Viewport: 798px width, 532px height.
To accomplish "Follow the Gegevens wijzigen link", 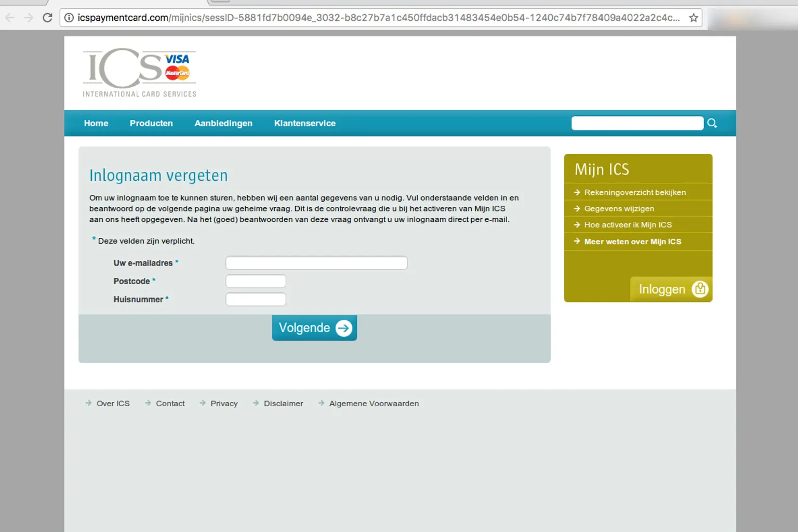I will coord(619,208).
